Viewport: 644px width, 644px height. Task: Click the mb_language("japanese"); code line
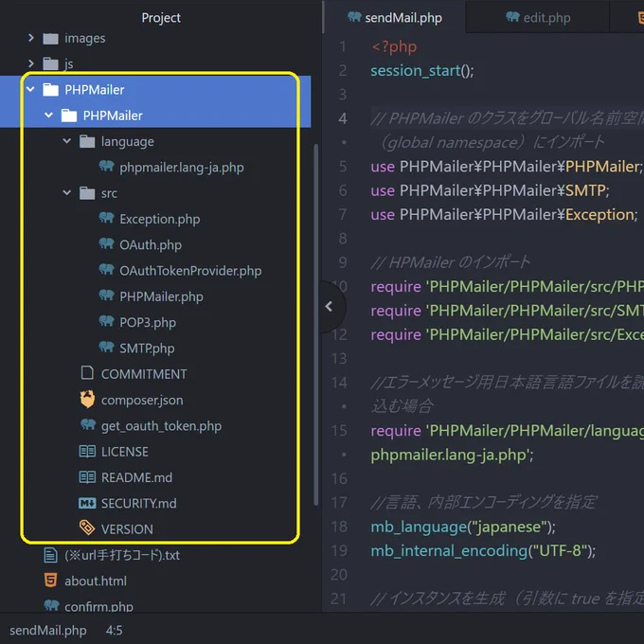pyautogui.click(x=463, y=527)
